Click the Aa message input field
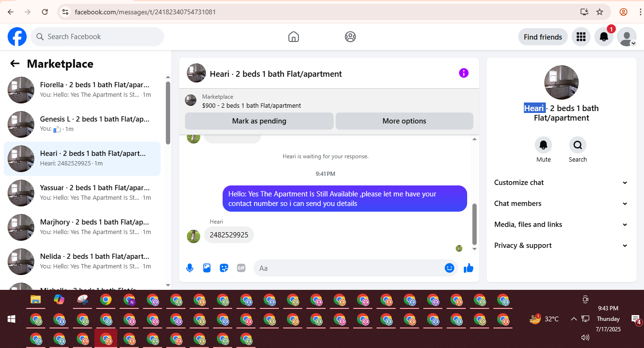 click(x=356, y=268)
